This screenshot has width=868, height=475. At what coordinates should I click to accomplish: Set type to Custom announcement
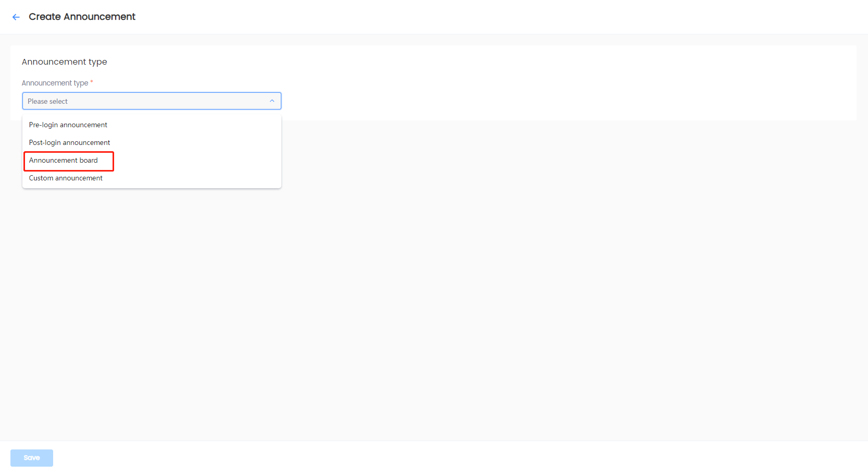coord(66,178)
